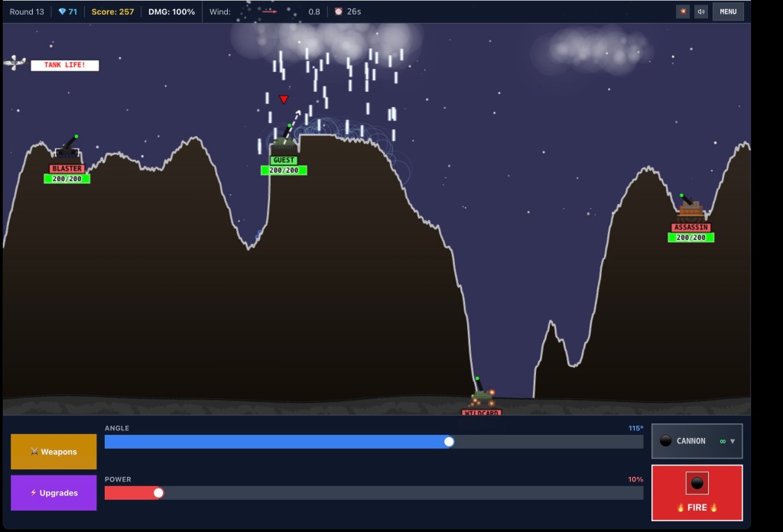The width and height of the screenshot is (783, 532).
Task: Click the red turn indicator triangle
Action: tap(284, 99)
